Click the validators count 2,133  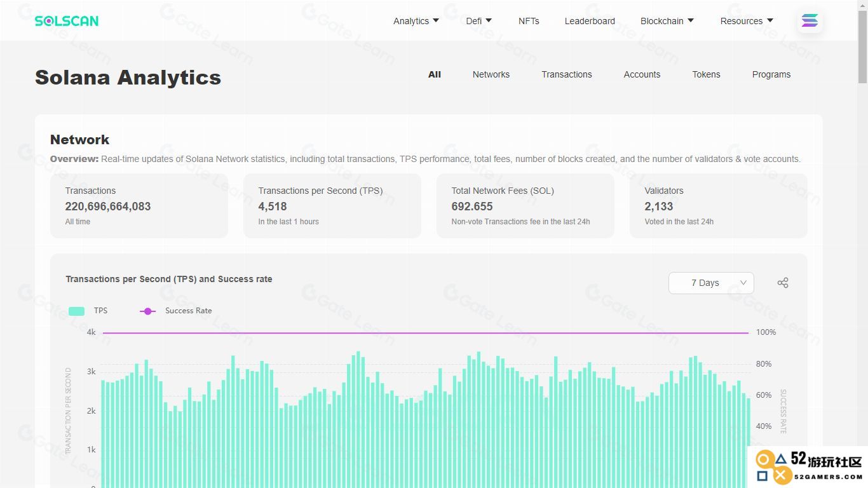(659, 207)
